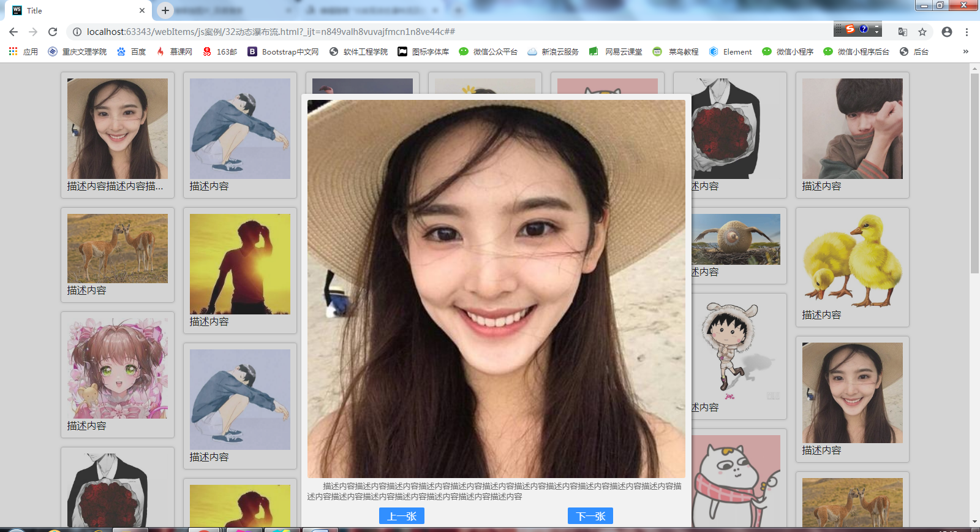Click the blue help question mark icon
The width and height of the screenshot is (980, 532).
pos(864,29)
